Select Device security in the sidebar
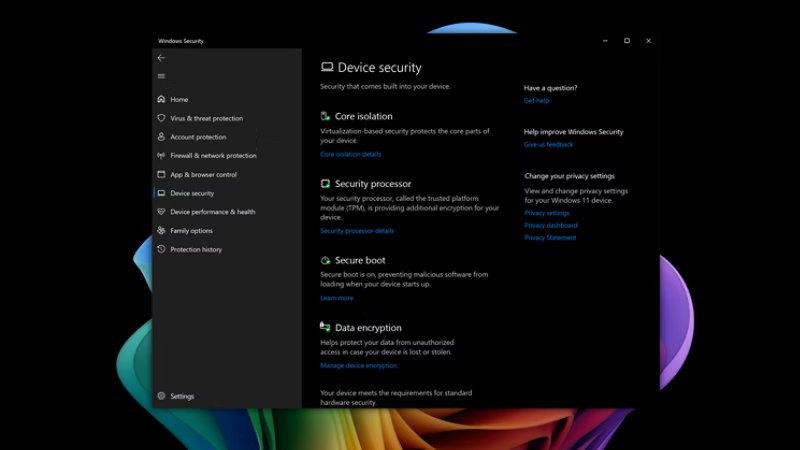Screen dimensions: 800x450 click(x=192, y=193)
